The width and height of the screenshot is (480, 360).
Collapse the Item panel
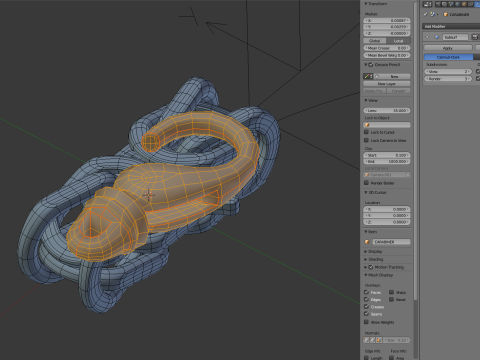pyautogui.click(x=366, y=232)
